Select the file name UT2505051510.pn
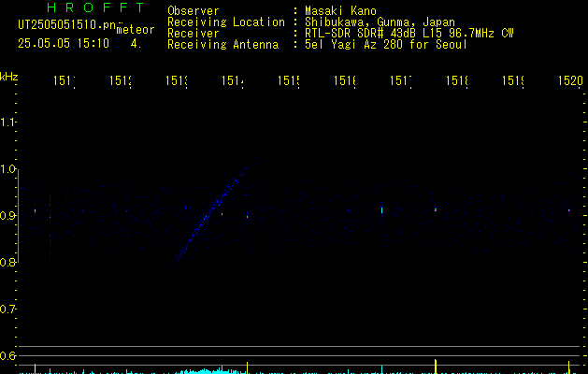The image size is (588, 374). point(67,25)
